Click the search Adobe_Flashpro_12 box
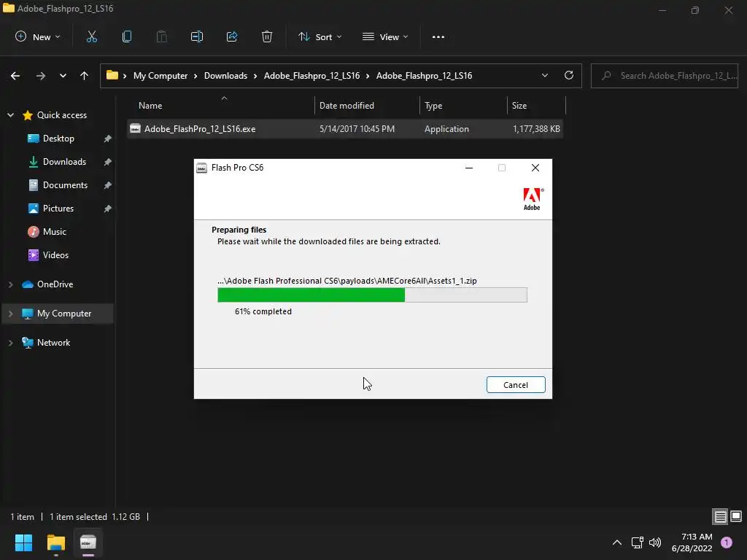Image resolution: width=747 pixels, height=560 pixels. click(x=664, y=76)
